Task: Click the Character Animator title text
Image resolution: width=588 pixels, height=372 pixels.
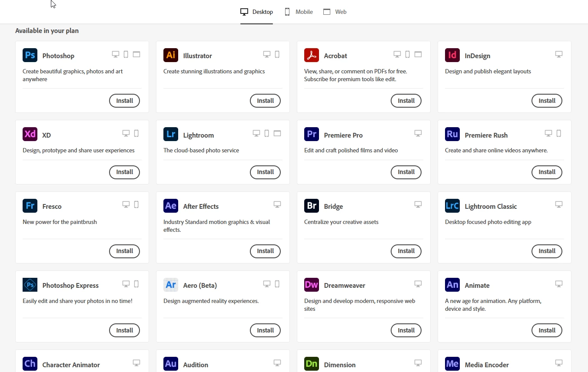Action: pyautogui.click(x=71, y=365)
